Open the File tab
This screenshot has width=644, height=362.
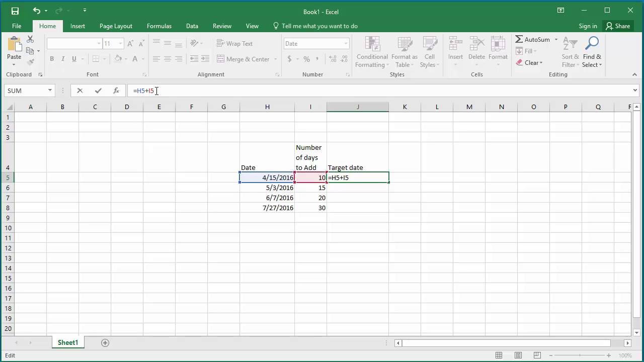(x=17, y=26)
